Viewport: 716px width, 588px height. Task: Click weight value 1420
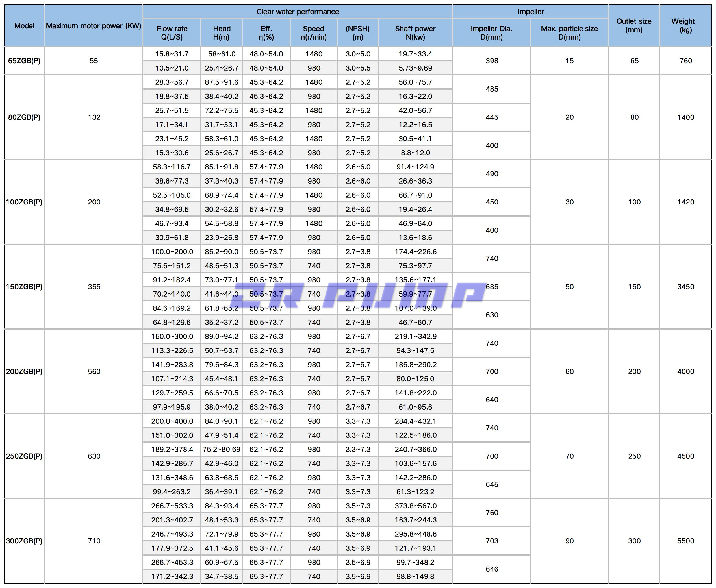685,202
